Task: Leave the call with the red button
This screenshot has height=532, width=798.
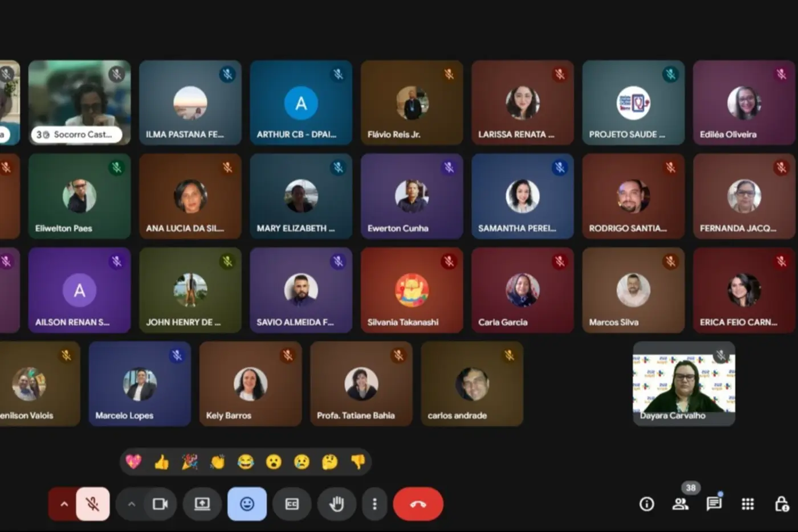Action: click(418, 504)
